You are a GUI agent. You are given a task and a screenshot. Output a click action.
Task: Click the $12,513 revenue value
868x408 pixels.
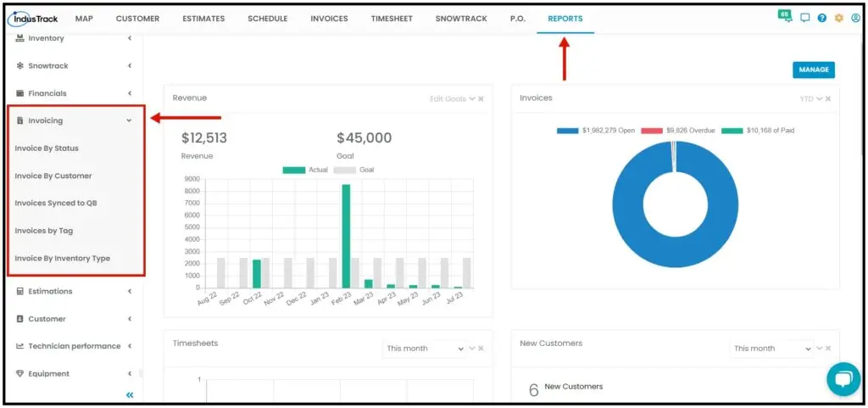pos(204,138)
